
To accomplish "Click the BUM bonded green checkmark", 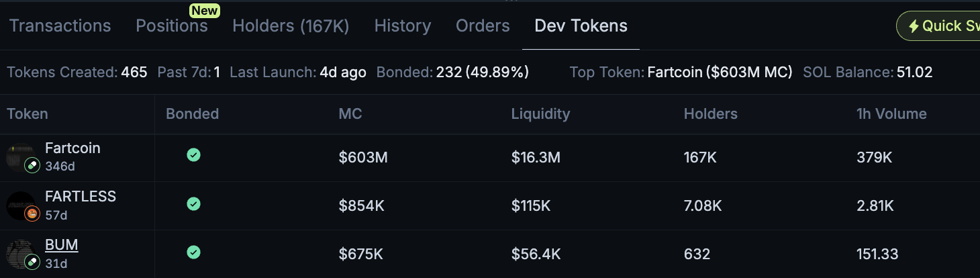I will (x=193, y=252).
